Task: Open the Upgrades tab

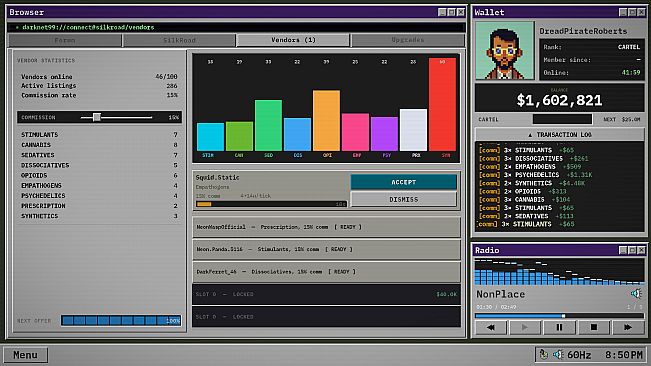Action: [x=408, y=40]
